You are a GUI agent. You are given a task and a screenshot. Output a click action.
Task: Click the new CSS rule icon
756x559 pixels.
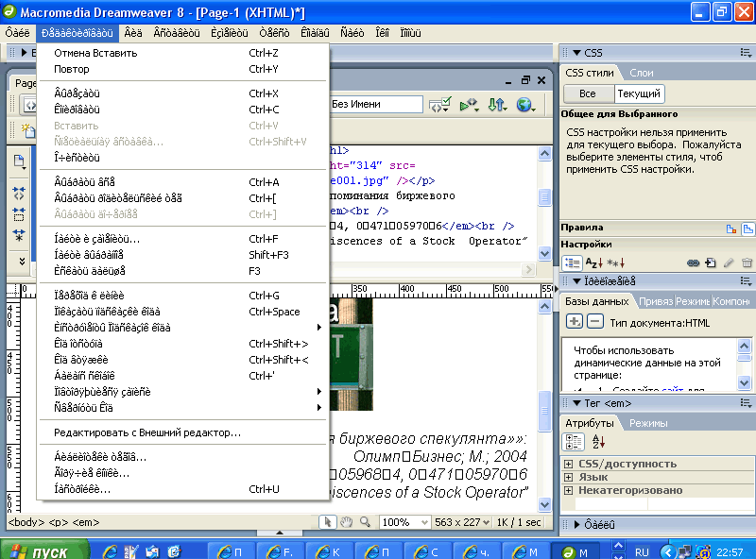click(711, 263)
